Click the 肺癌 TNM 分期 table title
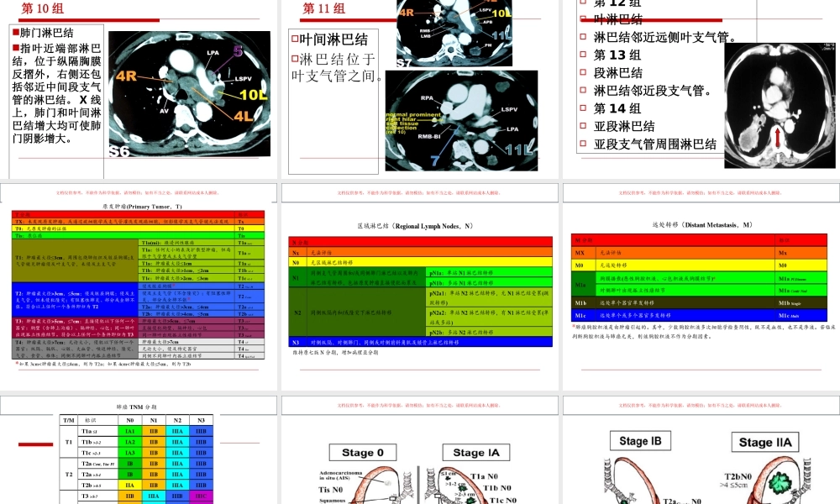Screen dimensions: 840x504 click(x=137, y=407)
